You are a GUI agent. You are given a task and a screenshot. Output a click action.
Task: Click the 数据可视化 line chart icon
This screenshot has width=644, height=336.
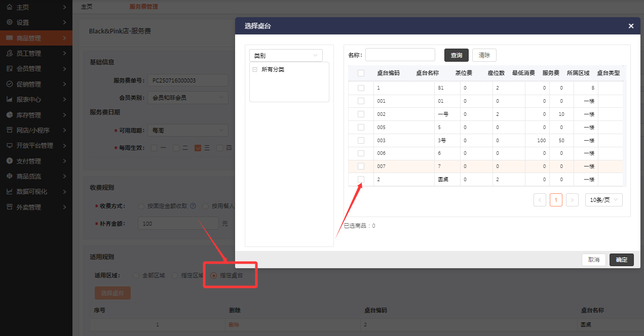tap(9, 192)
